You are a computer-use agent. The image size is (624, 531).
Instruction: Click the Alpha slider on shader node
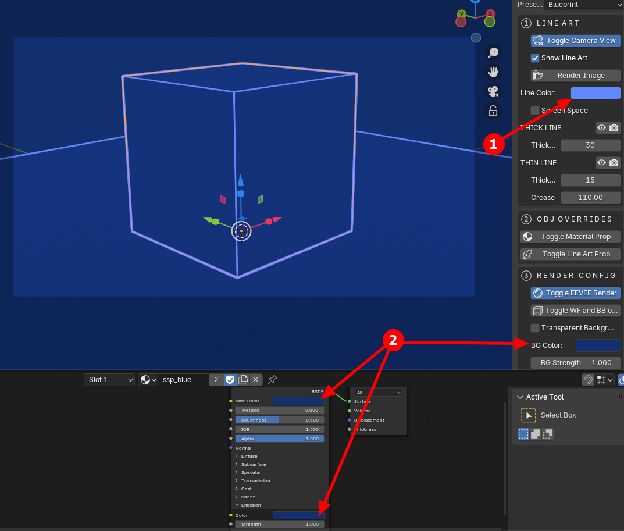(280, 439)
